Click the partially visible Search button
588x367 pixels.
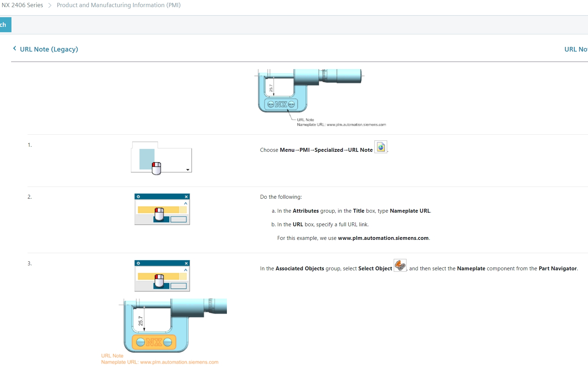pyautogui.click(x=5, y=25)
